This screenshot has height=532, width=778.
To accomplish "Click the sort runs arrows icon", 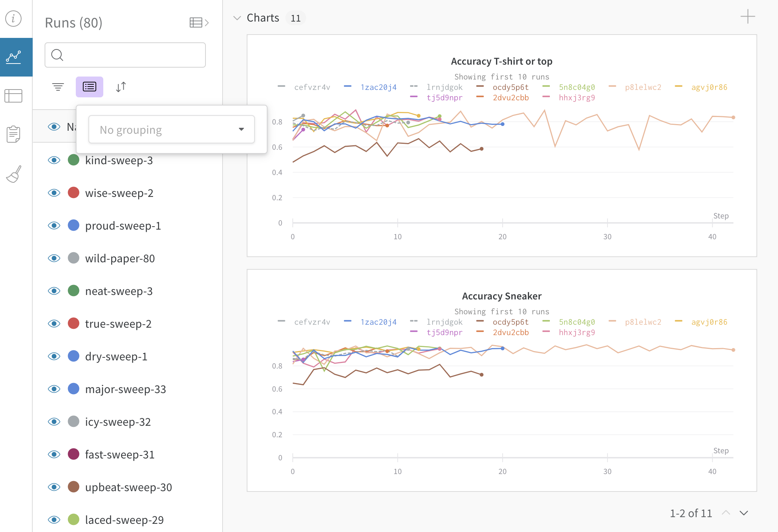I will pos(121,87).
